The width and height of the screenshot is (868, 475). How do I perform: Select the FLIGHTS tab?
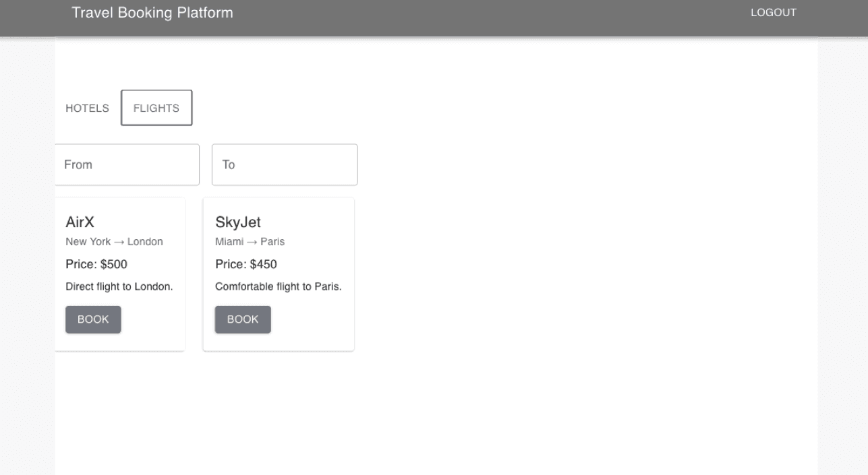pyautogui.click(x=156, y=108)
